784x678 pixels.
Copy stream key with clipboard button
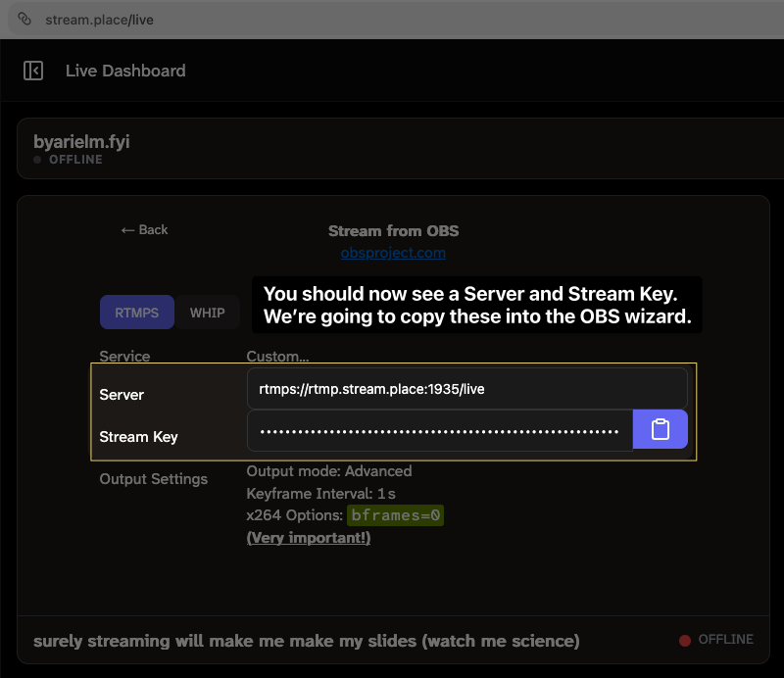660,429
